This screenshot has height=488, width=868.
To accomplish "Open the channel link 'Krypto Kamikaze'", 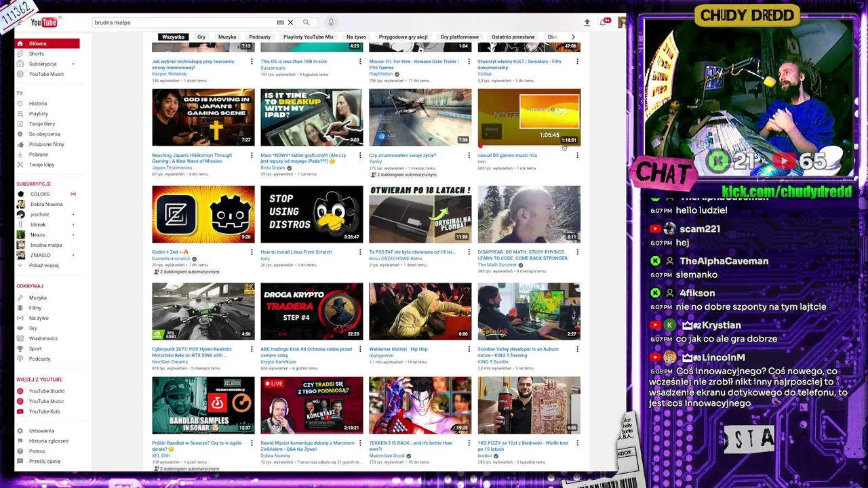I will coord(278,362).
